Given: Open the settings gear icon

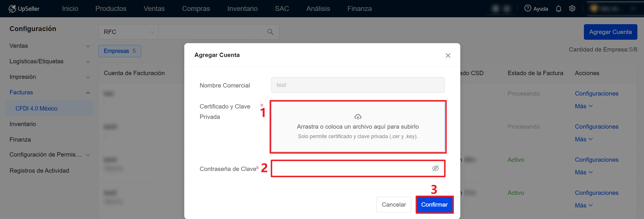Looking at the screenshot, I should tap(572, 9).
